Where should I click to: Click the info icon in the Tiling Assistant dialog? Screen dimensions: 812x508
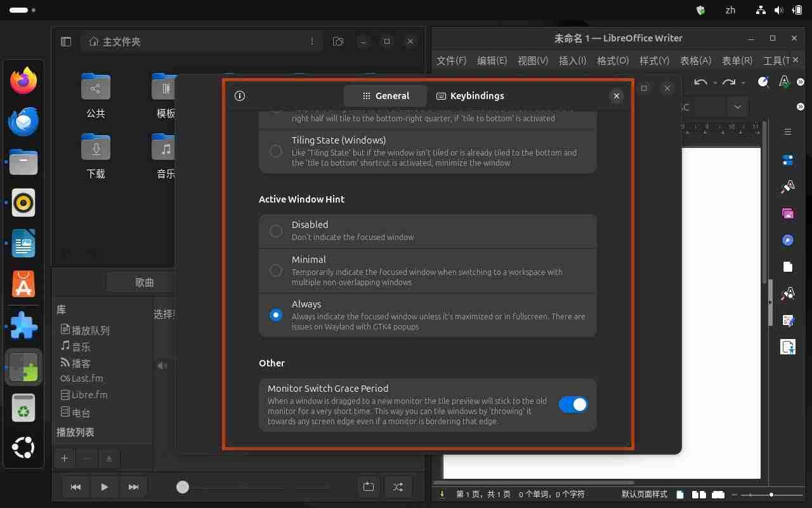click(239, 95)
